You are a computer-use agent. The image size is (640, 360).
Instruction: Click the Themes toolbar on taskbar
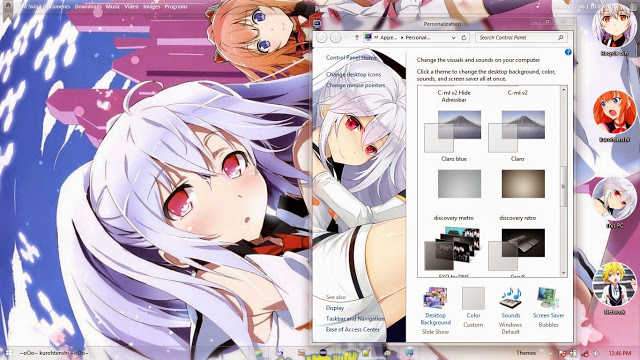click(526, 353)
